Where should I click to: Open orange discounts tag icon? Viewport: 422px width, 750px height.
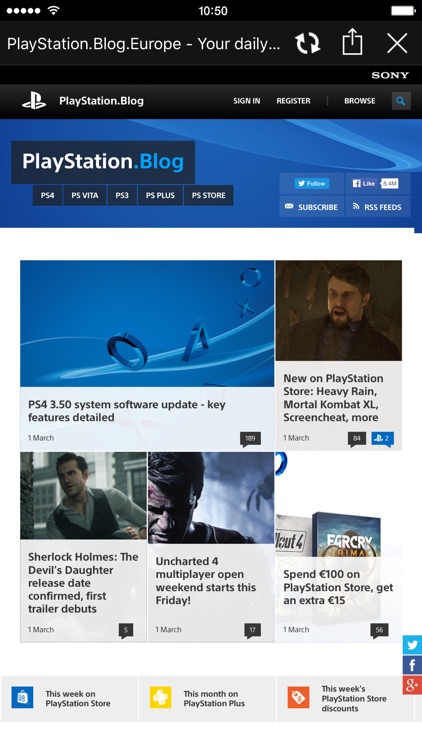299,697
